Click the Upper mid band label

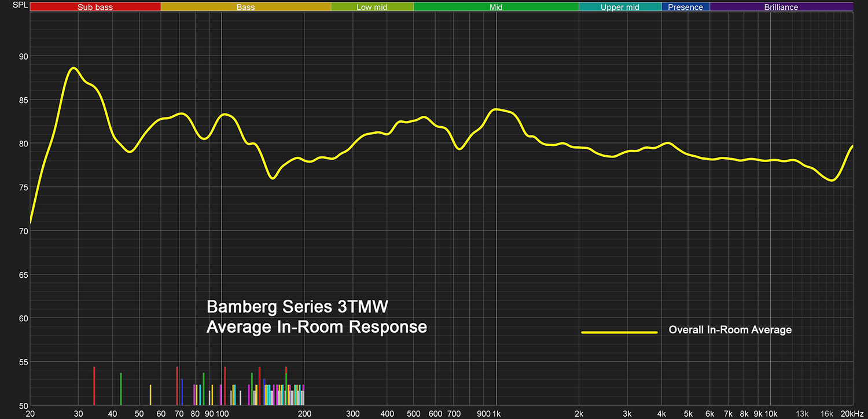coord(620,8)
